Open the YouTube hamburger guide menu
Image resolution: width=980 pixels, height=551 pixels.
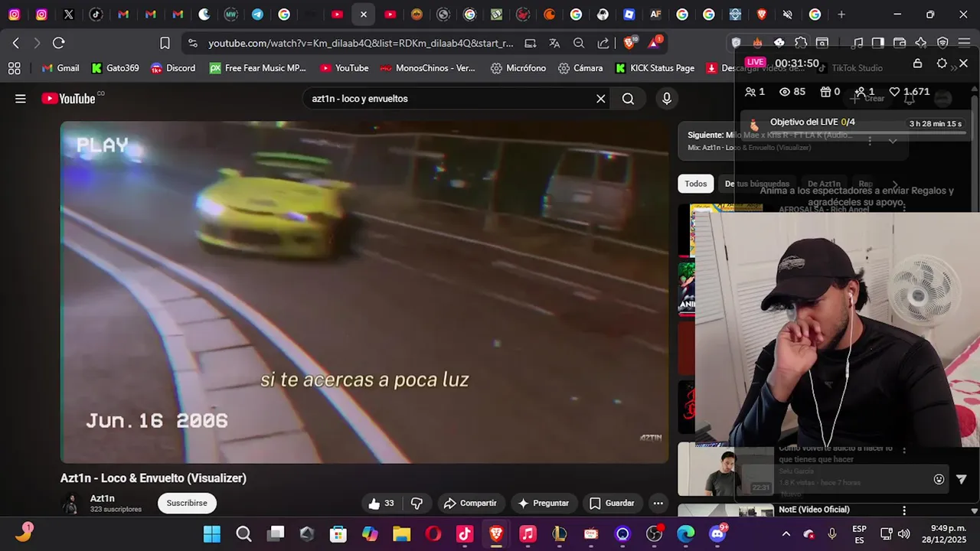pyautogui.click(x=21, y=99)
